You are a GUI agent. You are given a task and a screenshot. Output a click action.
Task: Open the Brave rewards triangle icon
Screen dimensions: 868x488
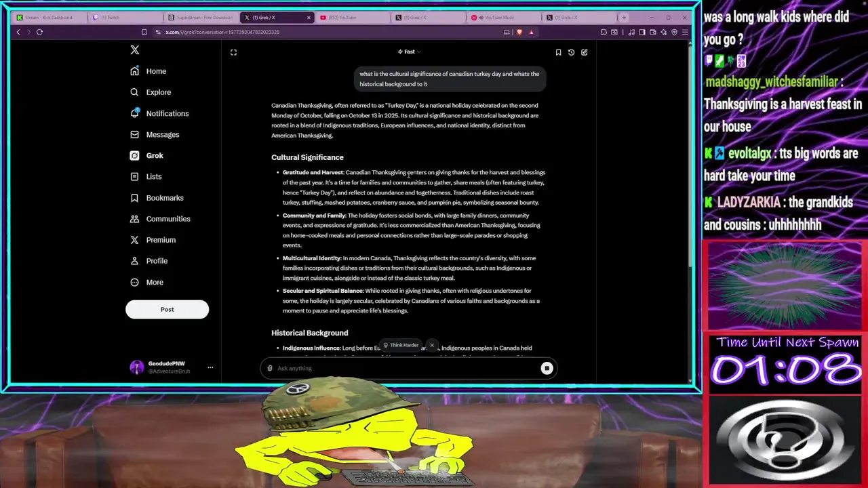(x=531, y=32)
